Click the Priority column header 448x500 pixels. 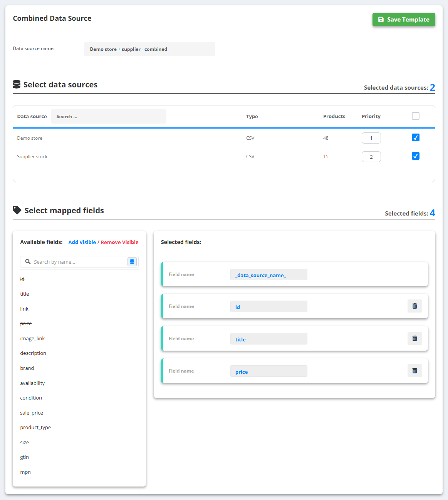(371, 116)
